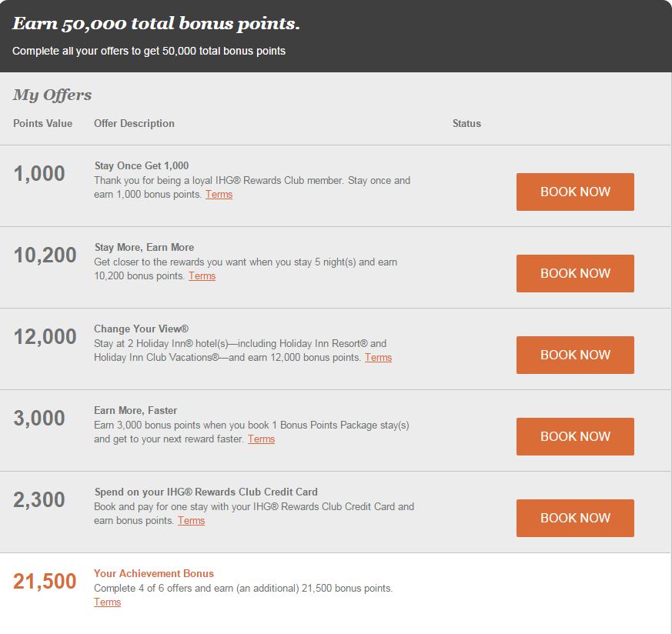Open Terms for the Bonus Points Package offer
The height and width of the screenshot is (634, 672).
[x=261, y=439]
